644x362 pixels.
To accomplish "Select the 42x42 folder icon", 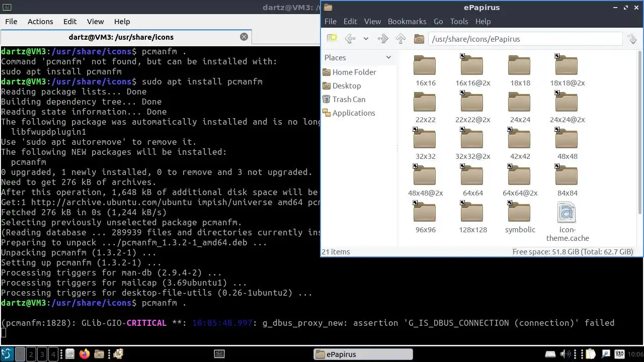I will [x=519, y=139].
